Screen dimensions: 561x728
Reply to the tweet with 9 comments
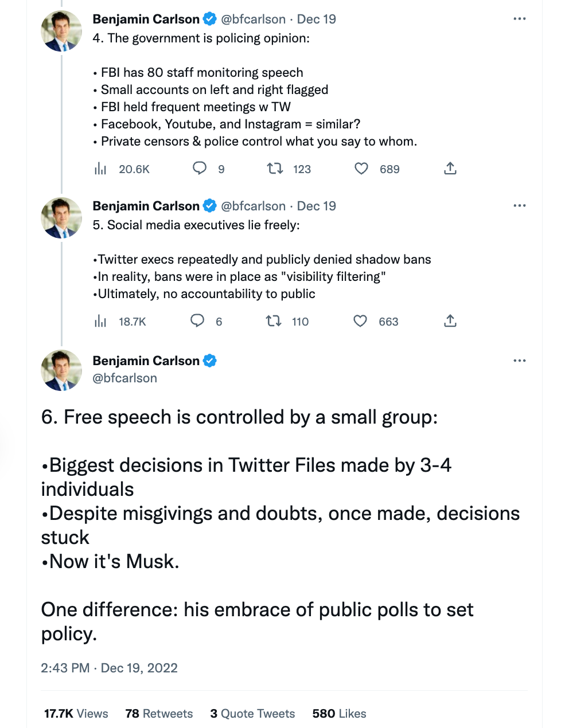point(199,169)
